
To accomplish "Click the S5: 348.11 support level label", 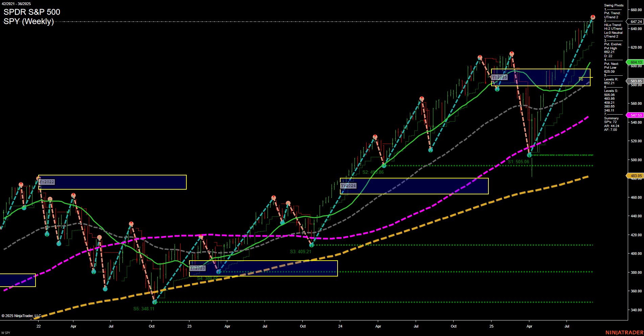I will pyautogui.click(x=144, y=309).
